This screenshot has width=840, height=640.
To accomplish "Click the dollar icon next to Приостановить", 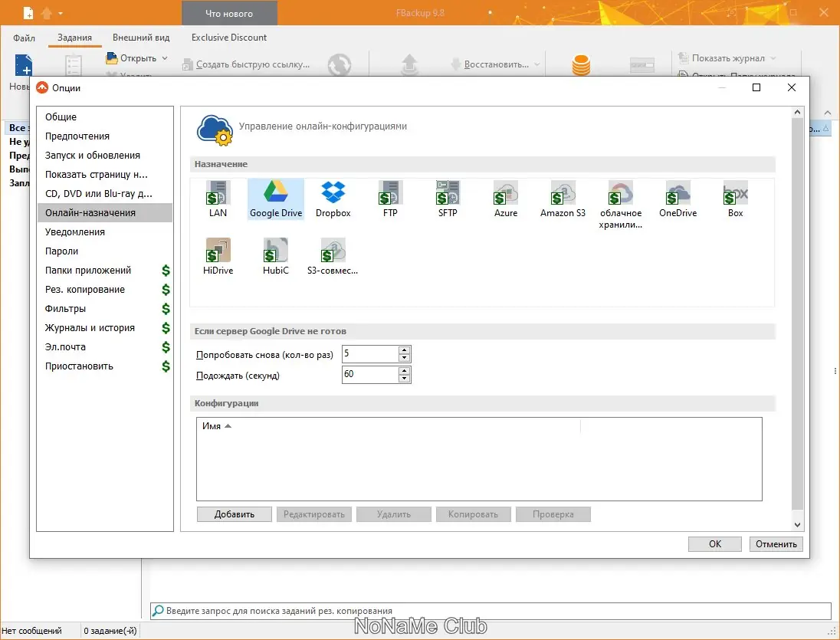I will click(166, 366).
